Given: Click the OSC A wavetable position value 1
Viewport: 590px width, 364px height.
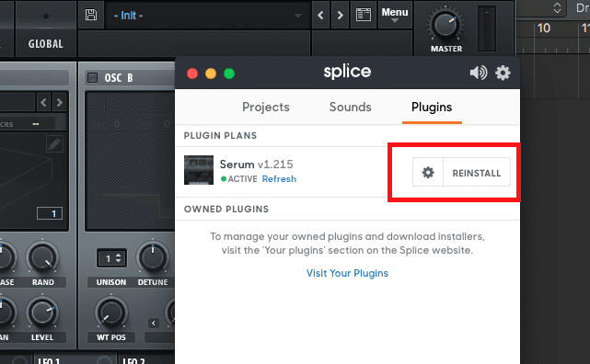Looking at the screenshot, I should pos(50,214).
